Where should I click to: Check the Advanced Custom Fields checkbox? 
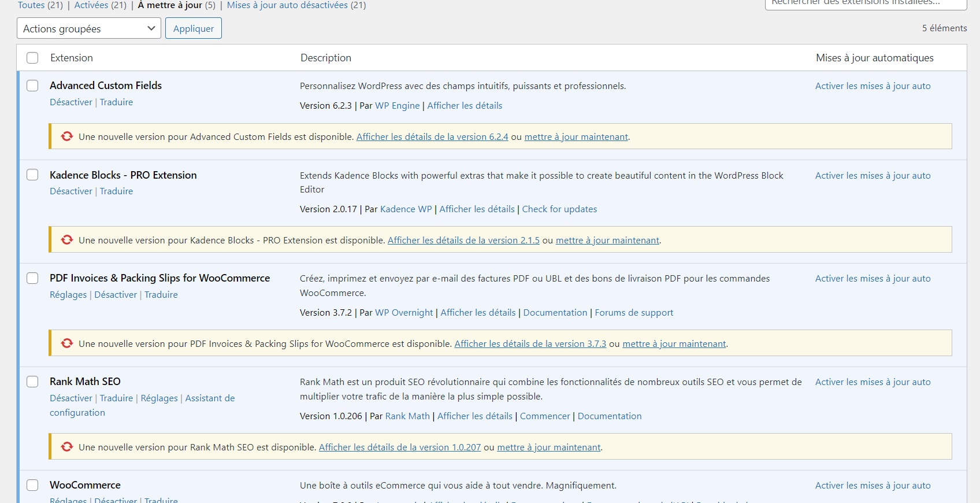tap(32, 86)
